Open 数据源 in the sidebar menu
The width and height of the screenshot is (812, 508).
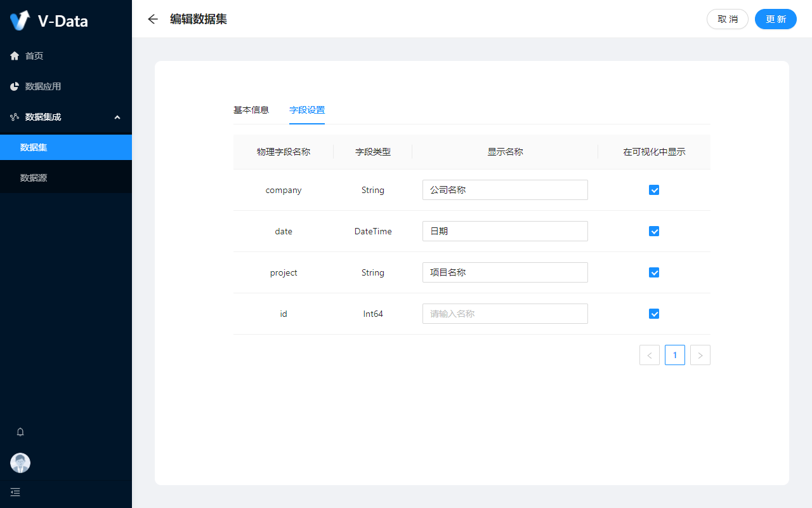[34, 178]
